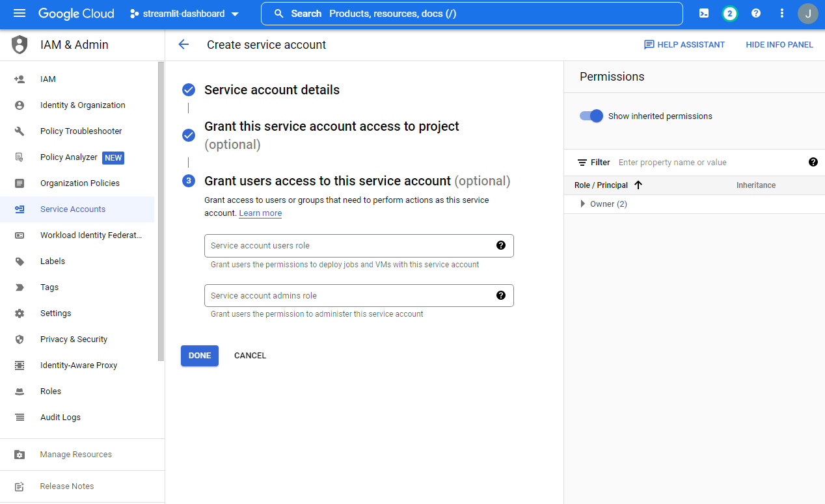Image resolution: width=825 pixels, height=504 pixels.
Task: Click the Service account users role field
Action: tap(359, 246)
